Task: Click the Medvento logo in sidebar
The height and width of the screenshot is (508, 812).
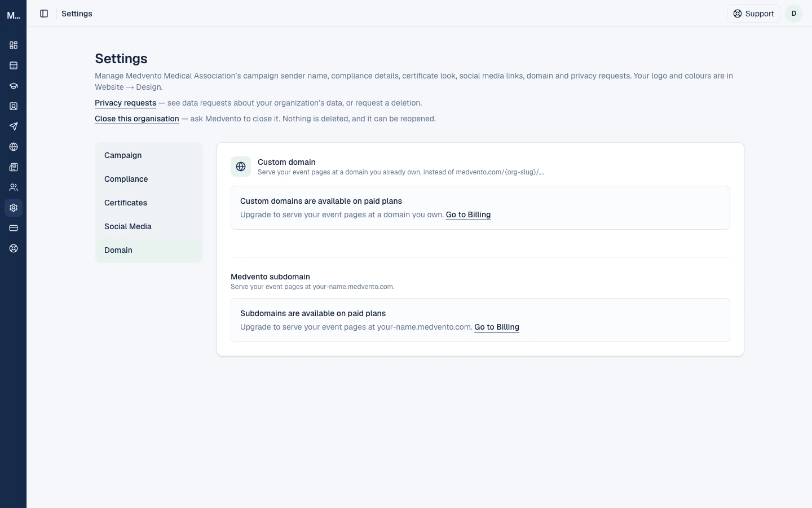Action: [14, 15]
